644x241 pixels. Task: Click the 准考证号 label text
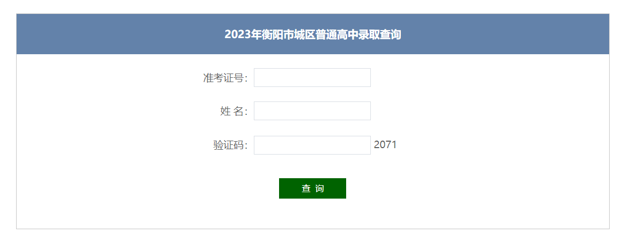(225, 78)
